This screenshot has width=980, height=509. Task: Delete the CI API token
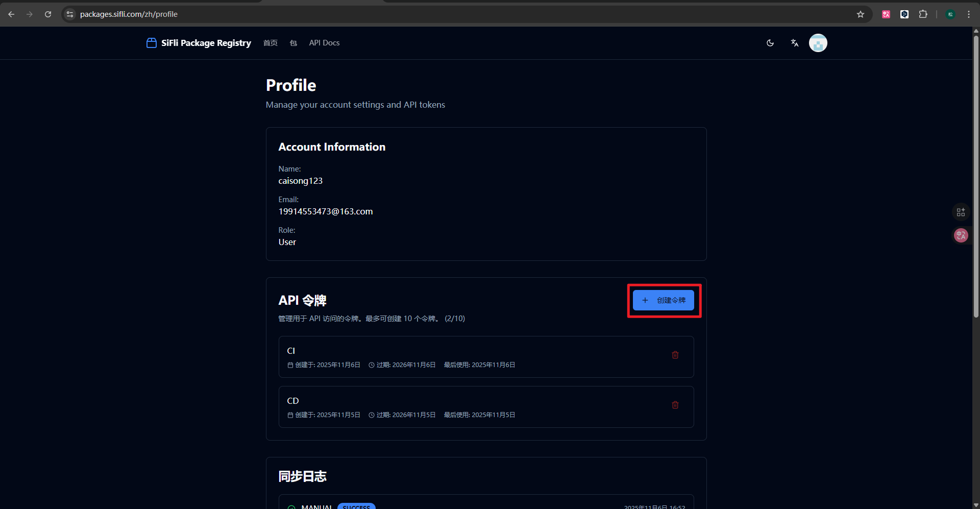[x=675, y=355]
